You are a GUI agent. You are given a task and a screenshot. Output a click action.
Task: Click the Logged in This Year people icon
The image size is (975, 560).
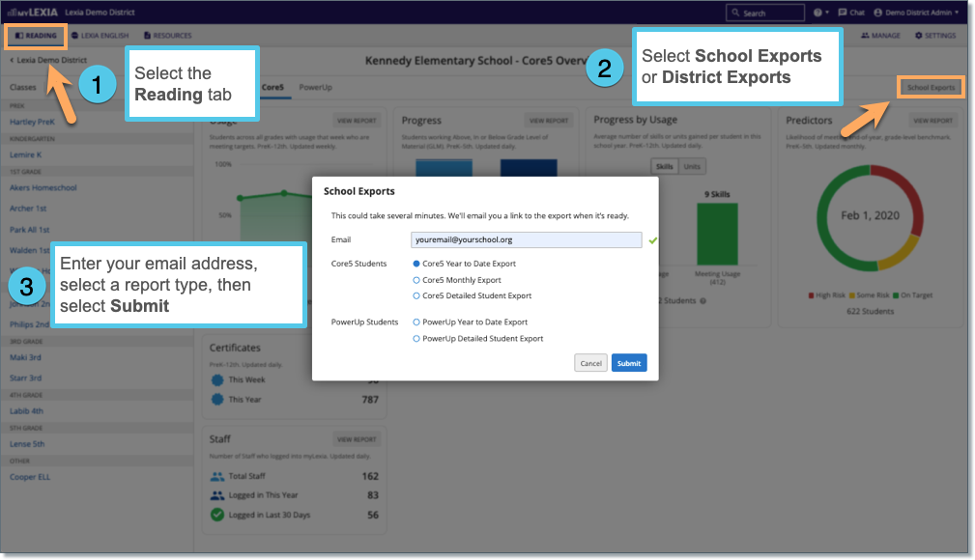(x=217, y=495)
